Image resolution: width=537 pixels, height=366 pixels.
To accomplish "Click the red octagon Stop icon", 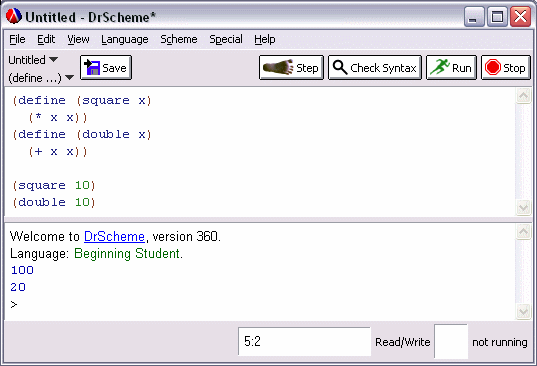I will [x=492, y=67].
